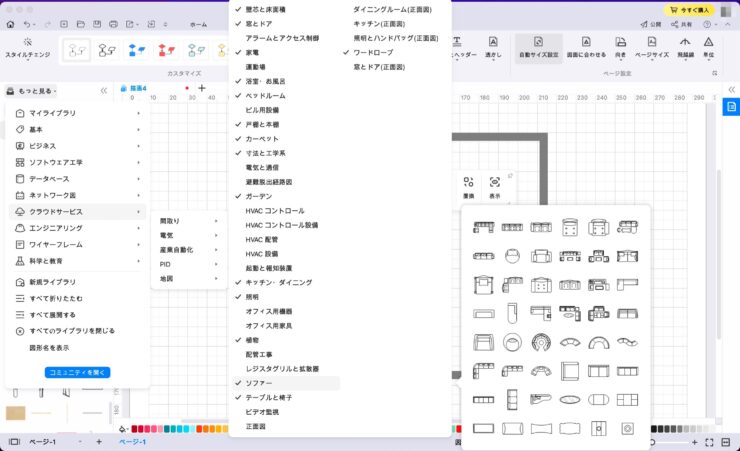Click the 表示 icon in the floating toolbar

point(494,182)
